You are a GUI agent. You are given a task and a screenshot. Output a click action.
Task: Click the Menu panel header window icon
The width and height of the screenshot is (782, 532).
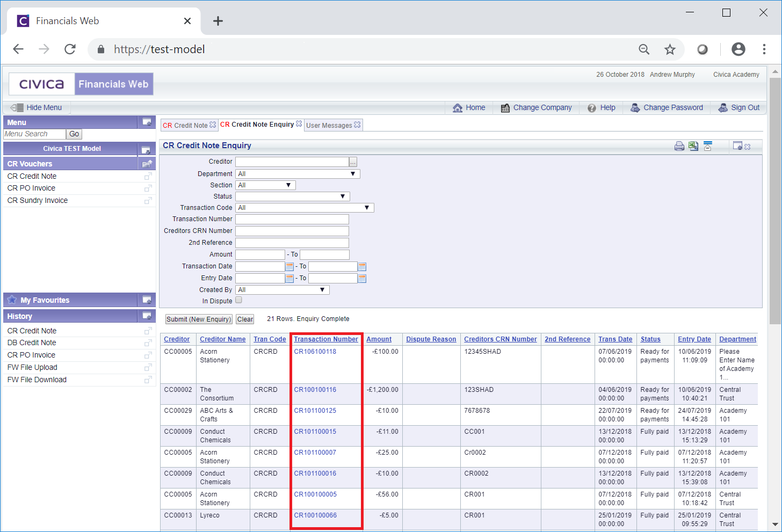click(x=147, y=122)
